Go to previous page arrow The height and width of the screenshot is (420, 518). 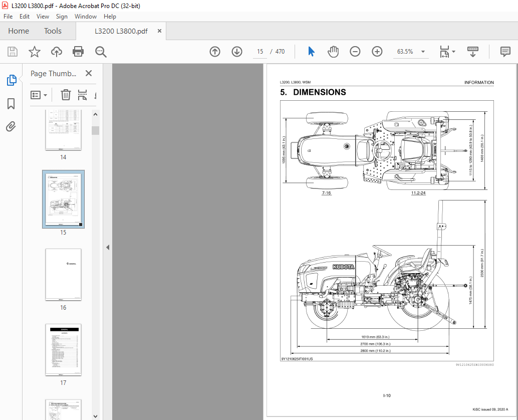[215, 52]
